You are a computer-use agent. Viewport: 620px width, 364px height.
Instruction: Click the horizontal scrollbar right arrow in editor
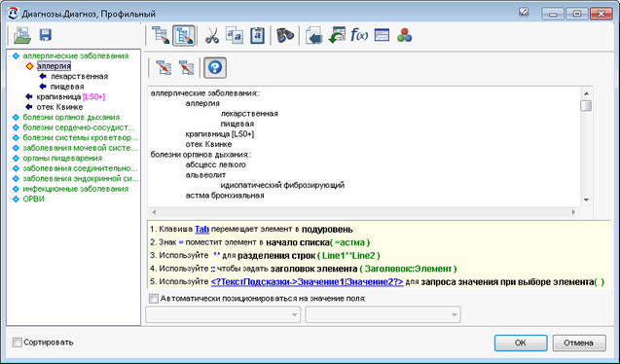[x=573, y=212]
